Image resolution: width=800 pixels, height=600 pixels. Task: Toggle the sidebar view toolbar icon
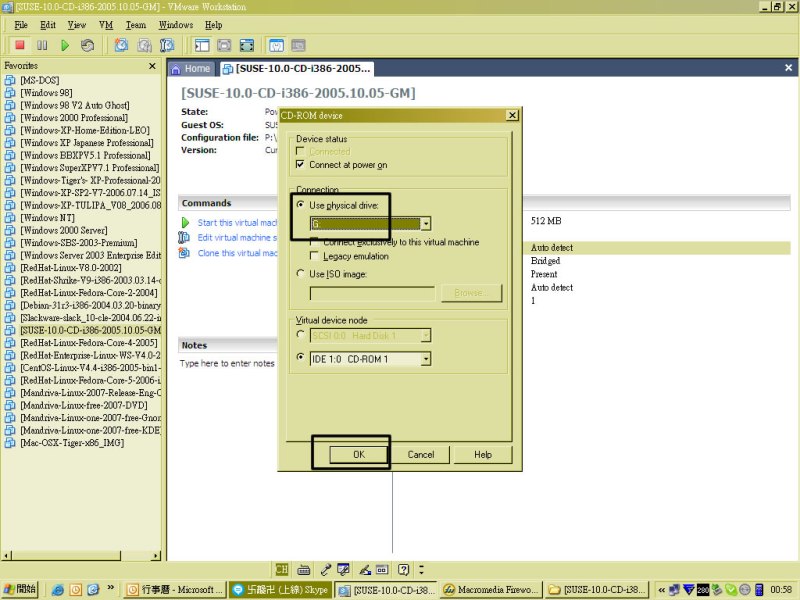pos(202,45)
